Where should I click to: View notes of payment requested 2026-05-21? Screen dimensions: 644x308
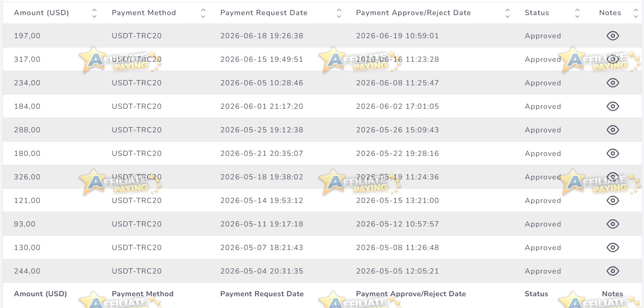pyautogui.click(x=613, y=153)
